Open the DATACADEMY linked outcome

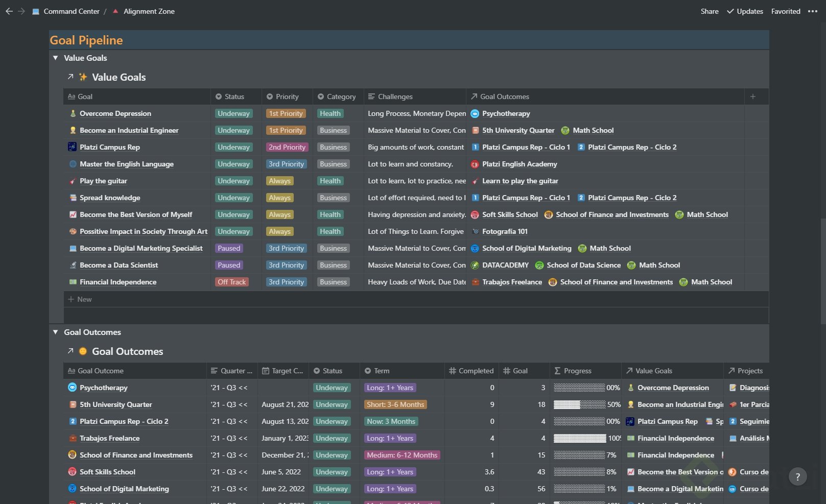tap(505, 265)
